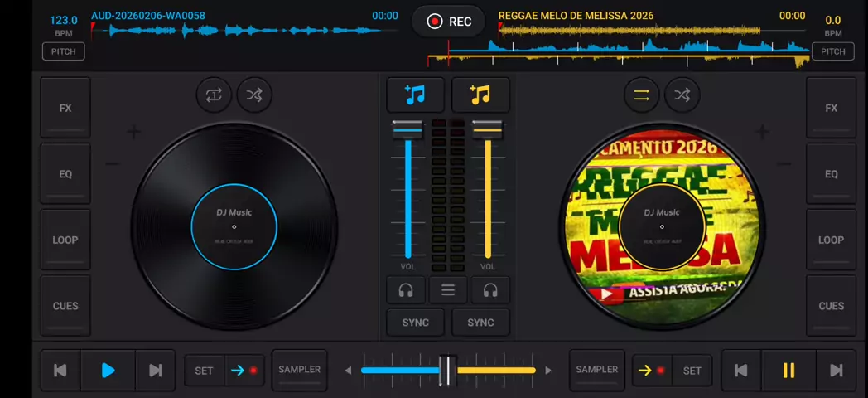Click the right deck album art turntable
The height and width of the screenshot is (398, 868).
662,216
